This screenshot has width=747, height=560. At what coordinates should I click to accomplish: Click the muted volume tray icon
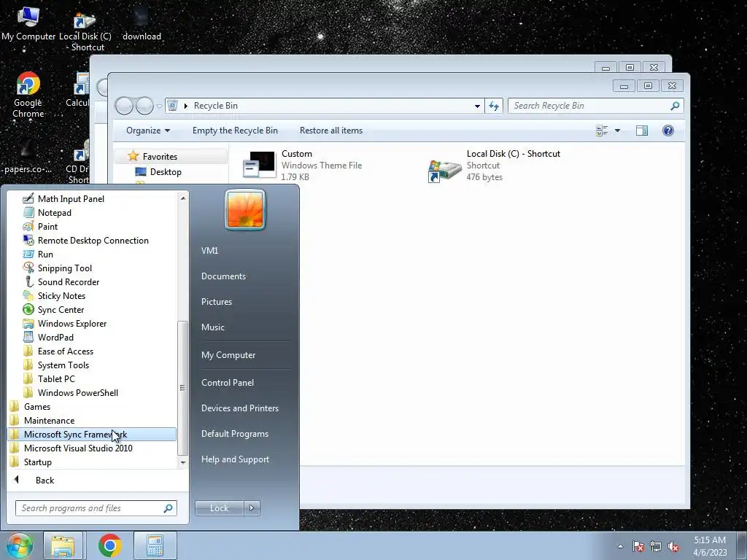(x=673, y=546)
